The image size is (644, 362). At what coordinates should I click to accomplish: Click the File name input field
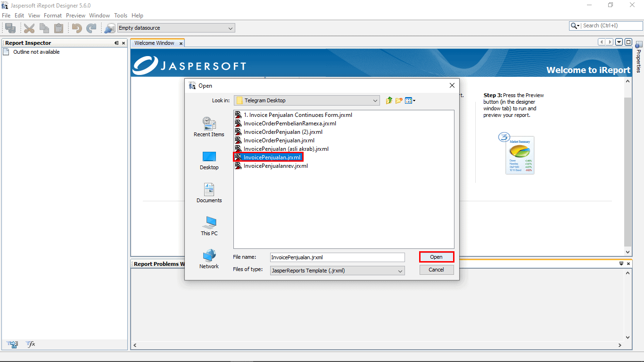pos(338,257)
